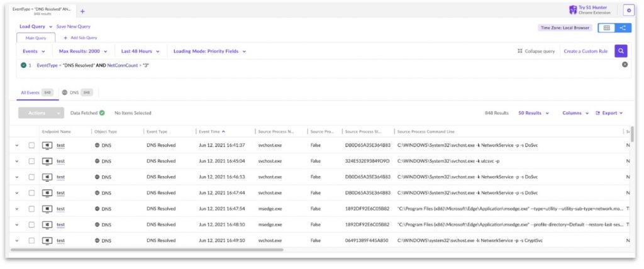Image resolution: width=644 pixels, height=269 pixels.
Task: Click the Create a Custom Rule link
Action: [586, 51]
